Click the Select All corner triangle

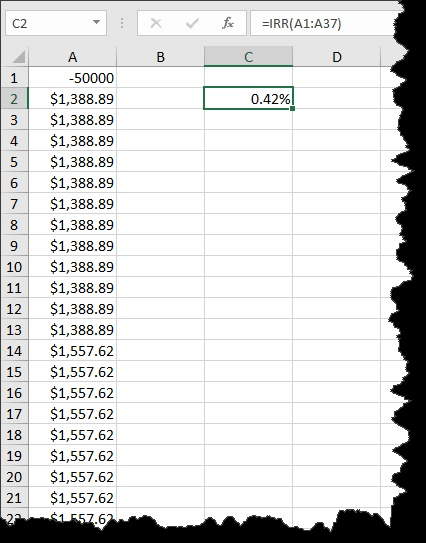[18, 57]
